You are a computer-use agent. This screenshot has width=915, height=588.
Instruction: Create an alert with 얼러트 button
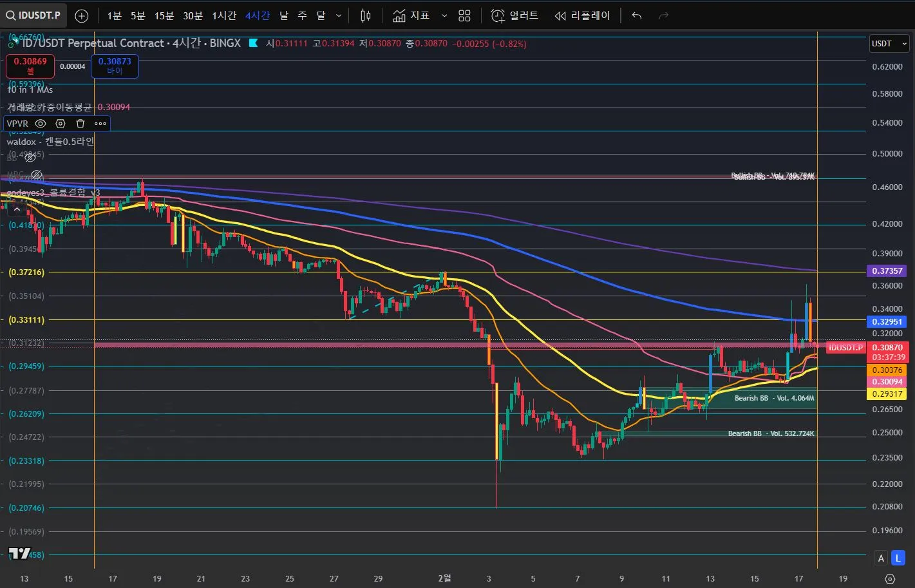514,15
